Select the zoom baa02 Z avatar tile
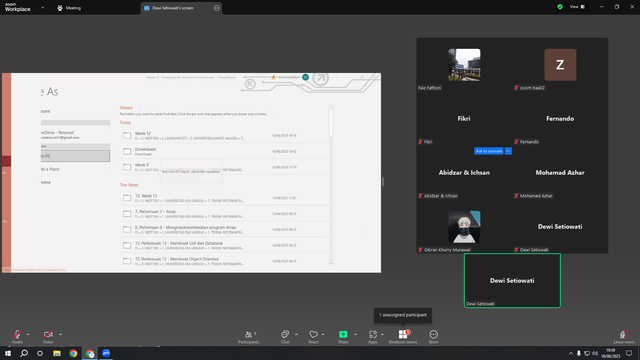The height and width of the screenshot is (360, 640). (x=560, y=65)
